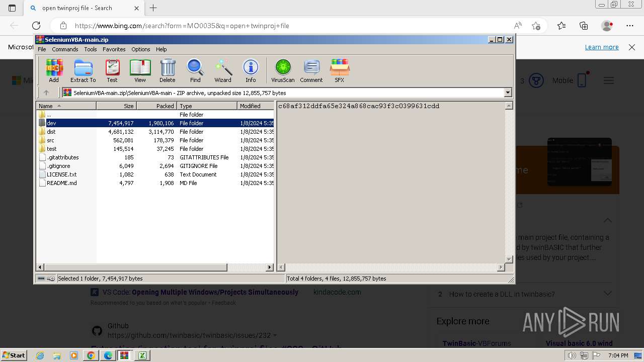
Task: Click the volume tray icon
Action: 572,355
